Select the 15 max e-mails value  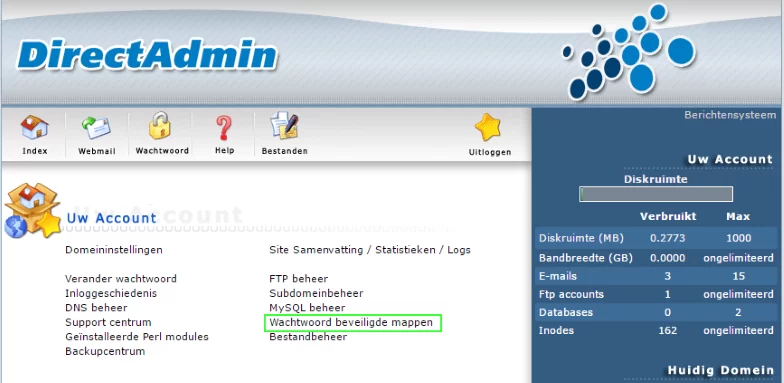[738, 276]
